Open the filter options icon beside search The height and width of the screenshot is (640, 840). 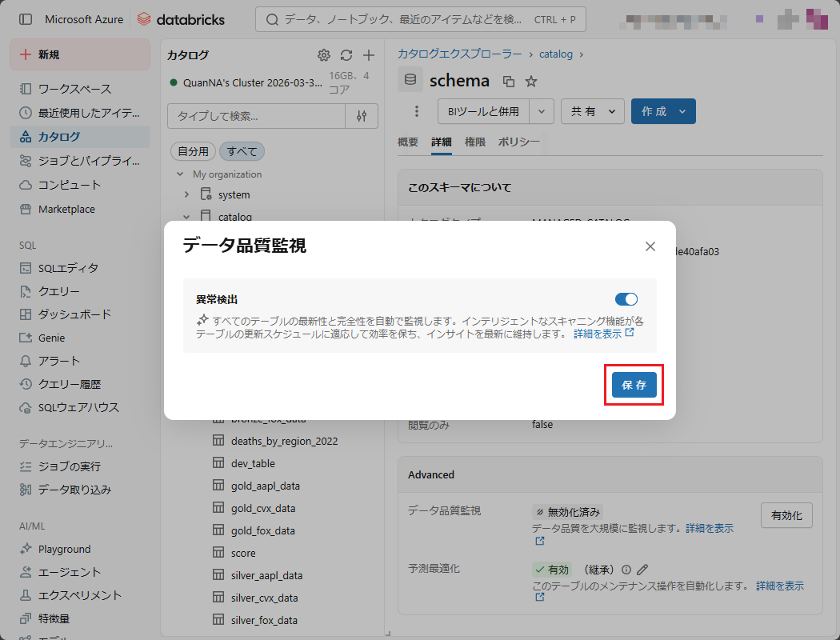[x=362, y=116]
